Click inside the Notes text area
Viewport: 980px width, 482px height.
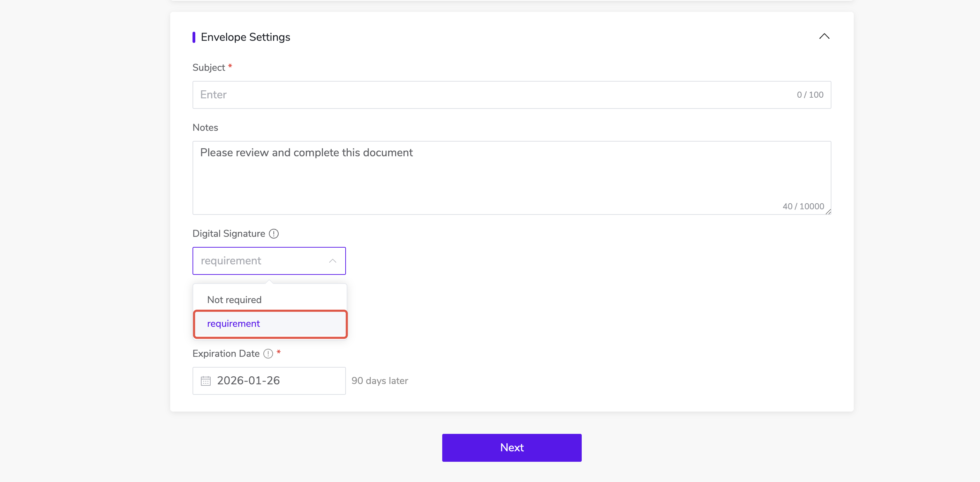[x=495, y=179]
